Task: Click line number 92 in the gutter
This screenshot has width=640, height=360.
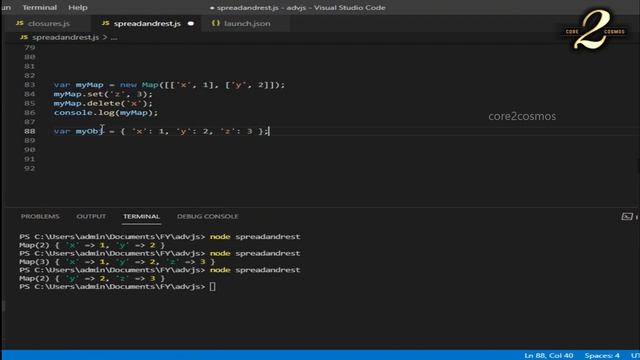Action: [x=29, y=168]
